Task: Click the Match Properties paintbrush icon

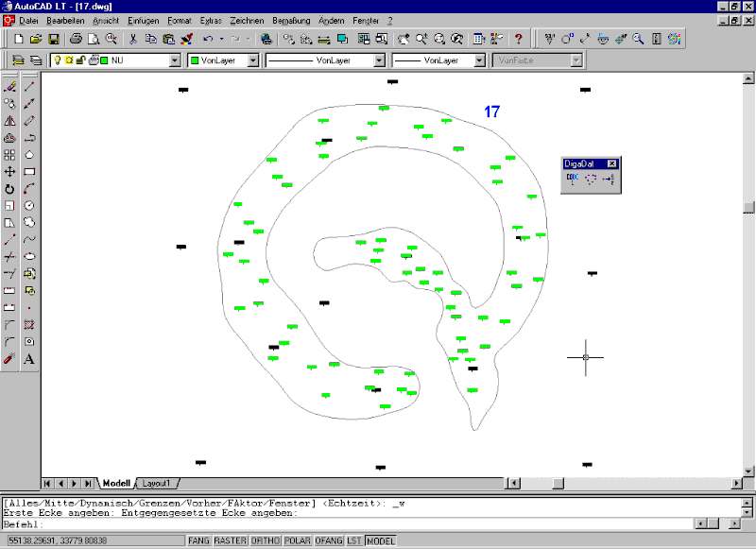Action: point(186,39)
